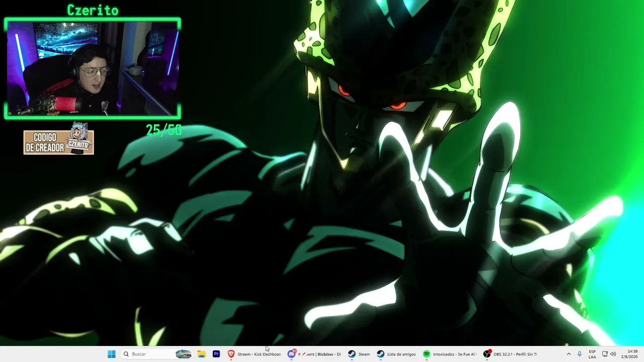Switch to Spotify playing Intoxicados
Viewport: 644px width, 362px height.
pos(449,354)
